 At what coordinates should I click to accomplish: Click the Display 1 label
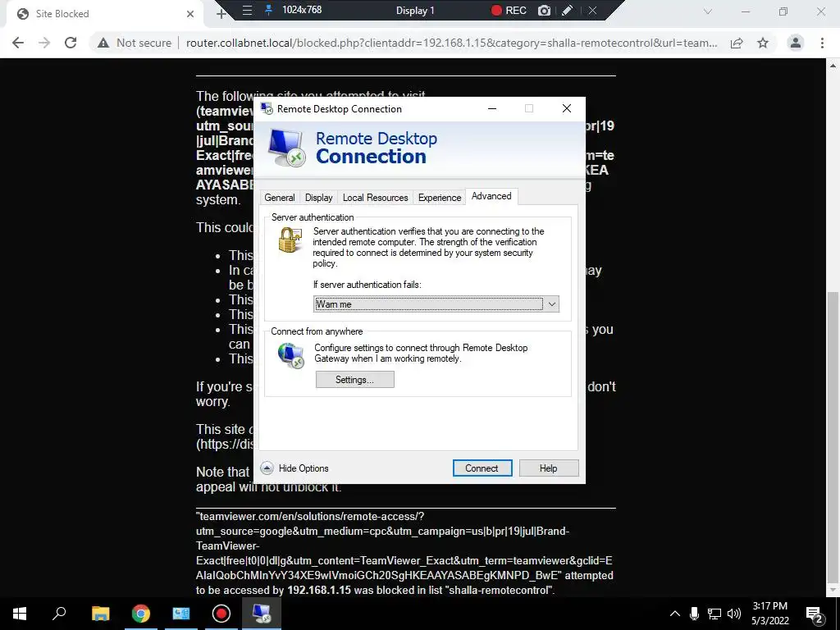point(415,10)
